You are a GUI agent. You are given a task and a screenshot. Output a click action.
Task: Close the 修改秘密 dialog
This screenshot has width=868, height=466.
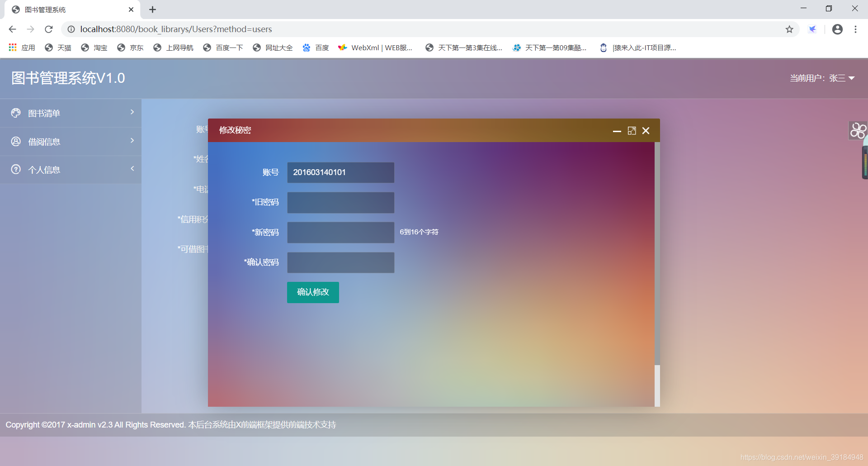point(646,131)
